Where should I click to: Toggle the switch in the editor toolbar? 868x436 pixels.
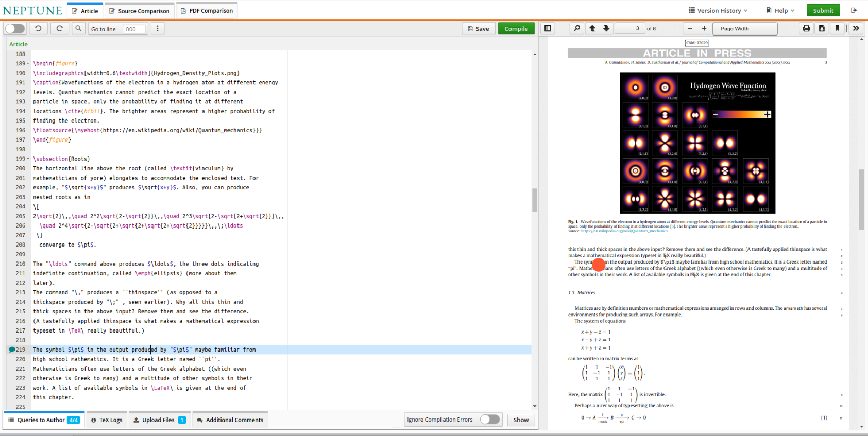[15, 29]
